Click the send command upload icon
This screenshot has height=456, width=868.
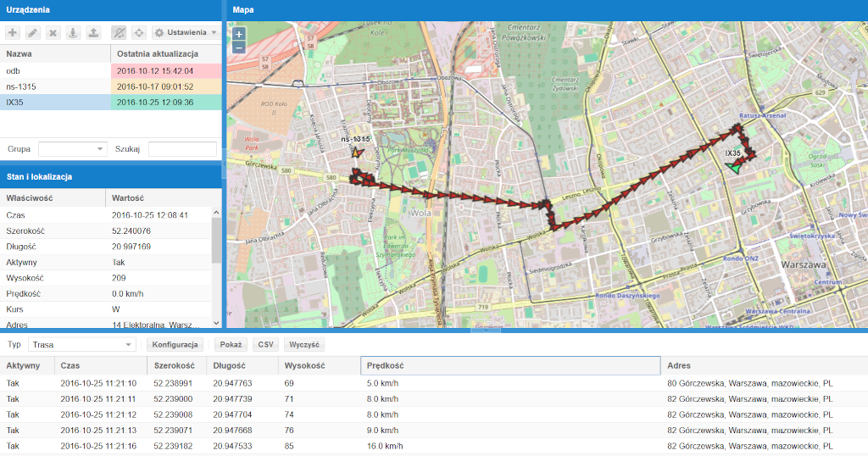[93, 32]
